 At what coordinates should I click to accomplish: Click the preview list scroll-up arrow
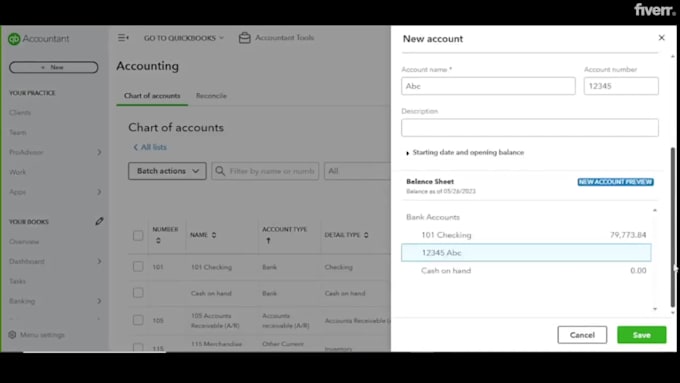pos(655,210)
